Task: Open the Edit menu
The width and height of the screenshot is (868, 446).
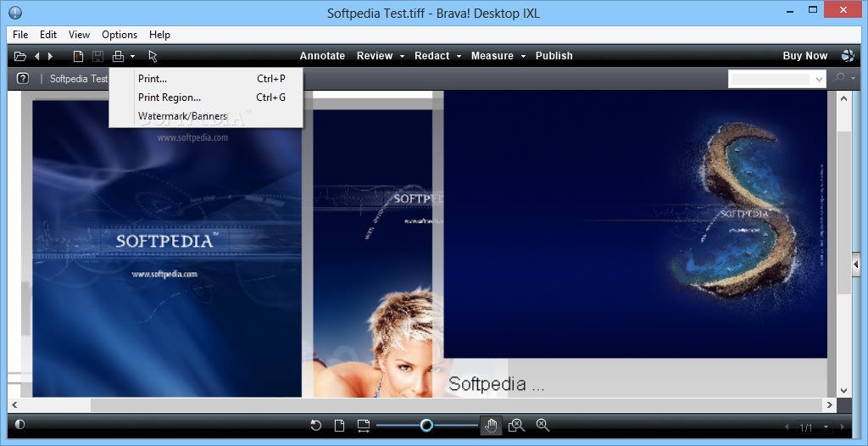Action: [x=48, y=35]
